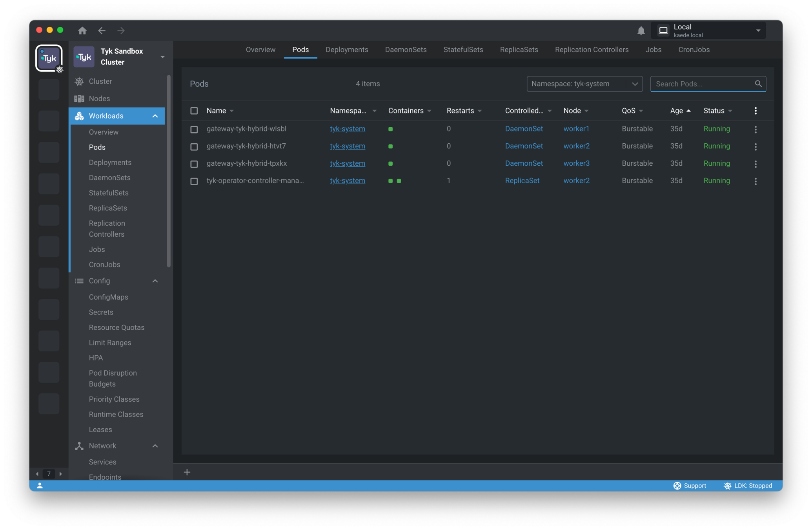Switch to the Deployments tab
Screen dimensions: 812x530
coord(346,49)
